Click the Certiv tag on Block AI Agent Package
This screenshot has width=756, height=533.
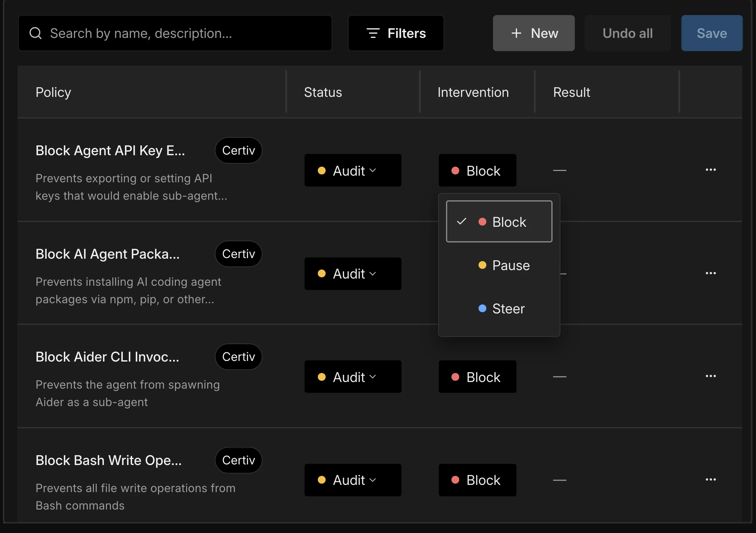pyautogui.click(x=238, y=254)
